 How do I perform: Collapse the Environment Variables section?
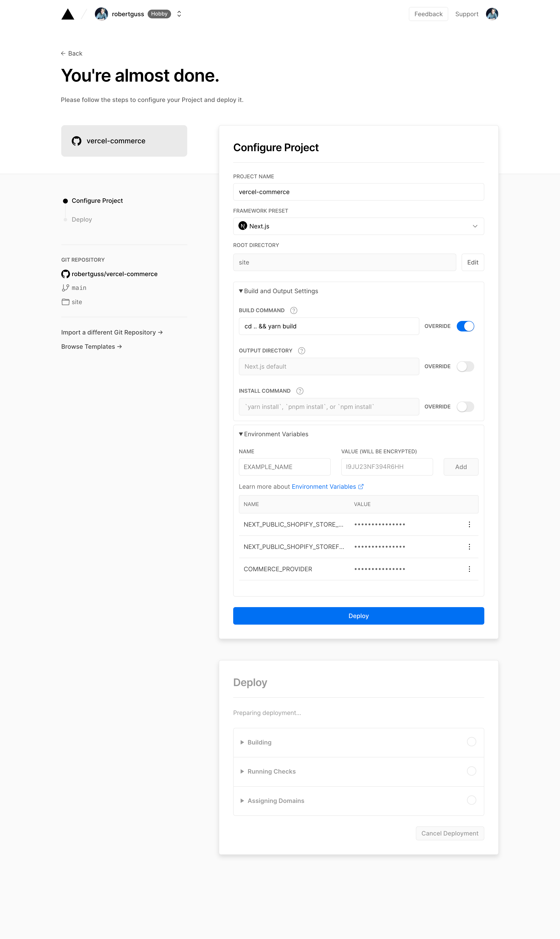(x=274, y=434)
